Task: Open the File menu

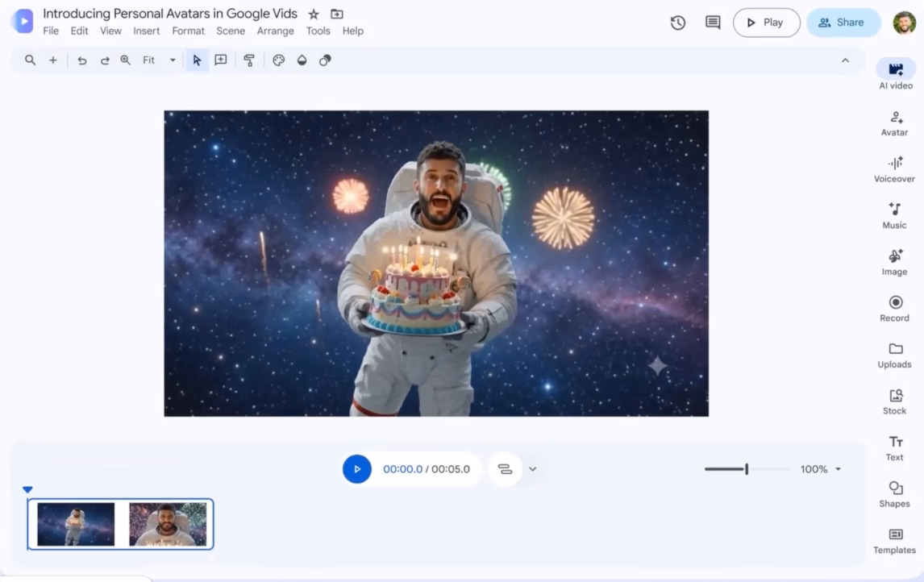Action: (x=51, y=31)
